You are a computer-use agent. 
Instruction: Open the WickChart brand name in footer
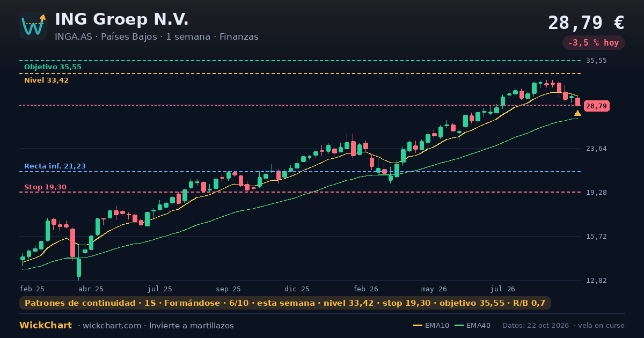(46, 326)
